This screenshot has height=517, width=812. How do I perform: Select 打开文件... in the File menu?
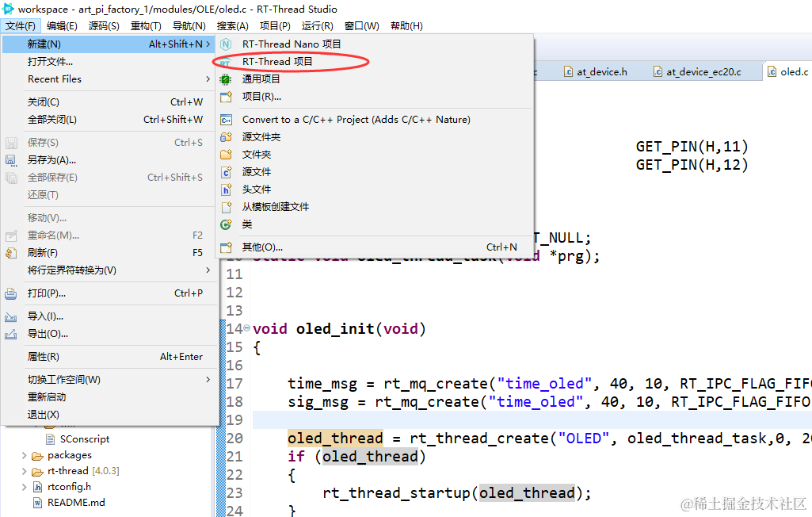click(x=109, y=62)
